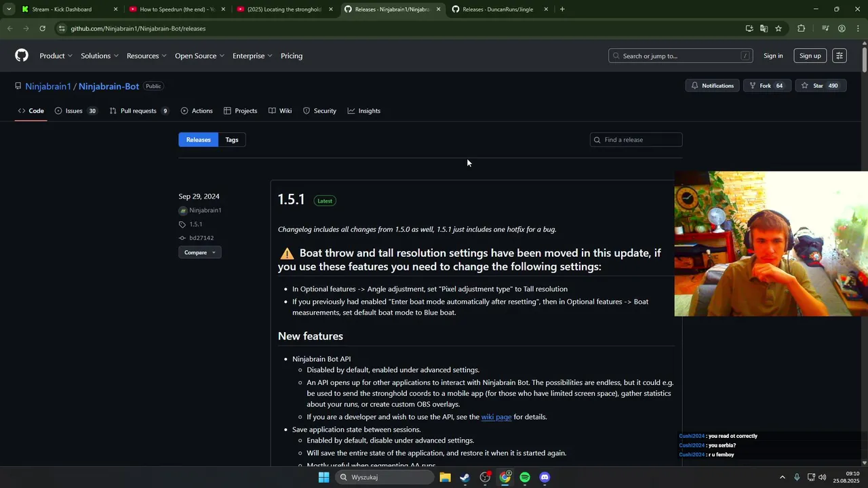Click the GitHub logo home icon
Image resolution: width=868 pixels, height=488 pixels.
point(22,56)
